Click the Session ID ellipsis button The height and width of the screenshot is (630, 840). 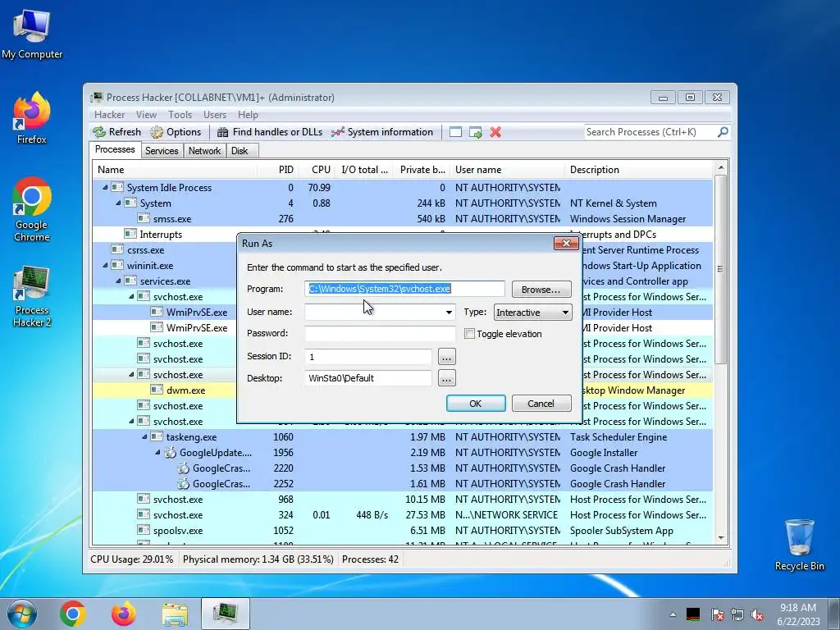click(x=447, y=357)
